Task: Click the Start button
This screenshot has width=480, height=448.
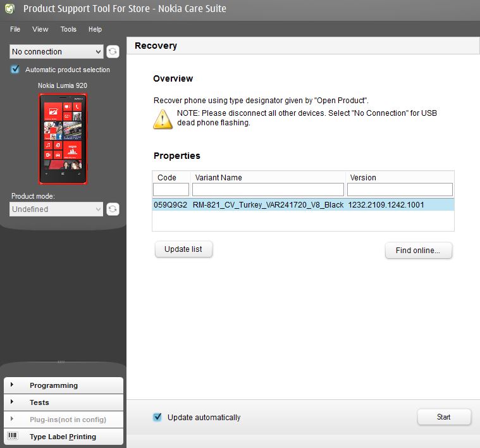Action: (x=444, y=417)
